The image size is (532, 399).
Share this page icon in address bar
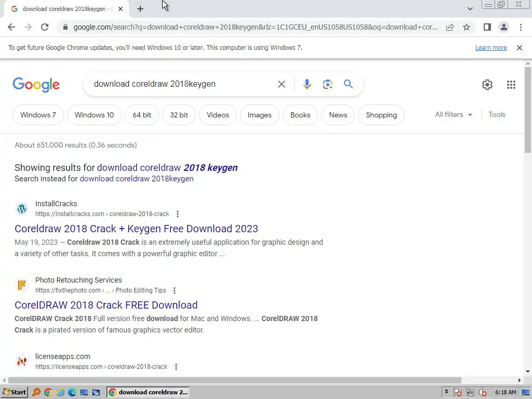(450, 27)
